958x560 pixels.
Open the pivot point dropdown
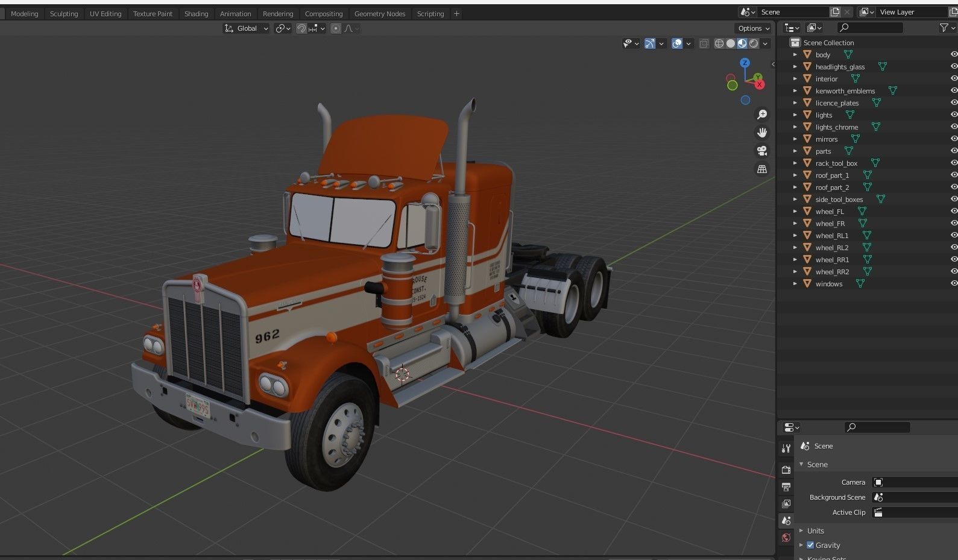pos(283,28)
